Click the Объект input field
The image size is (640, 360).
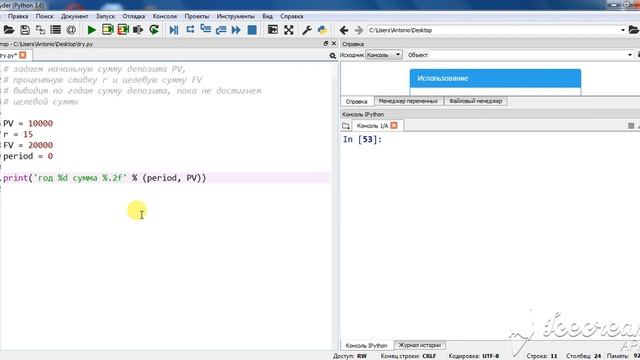pyautogui.click(x=527, y=55)
